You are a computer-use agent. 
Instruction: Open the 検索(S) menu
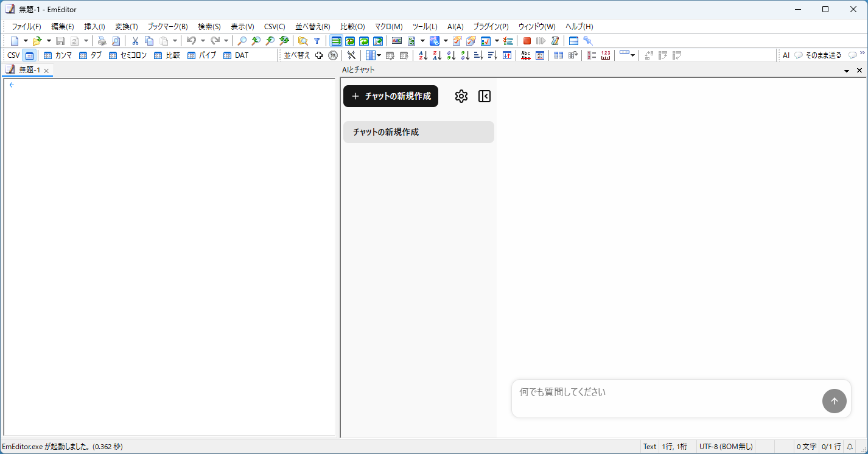pyautogui.click(x=209, y=27)
